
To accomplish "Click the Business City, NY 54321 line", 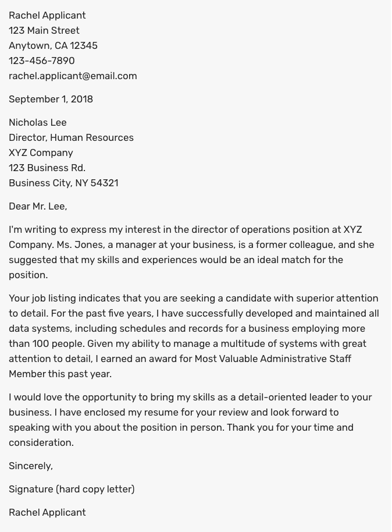I will tap(63, 183).
